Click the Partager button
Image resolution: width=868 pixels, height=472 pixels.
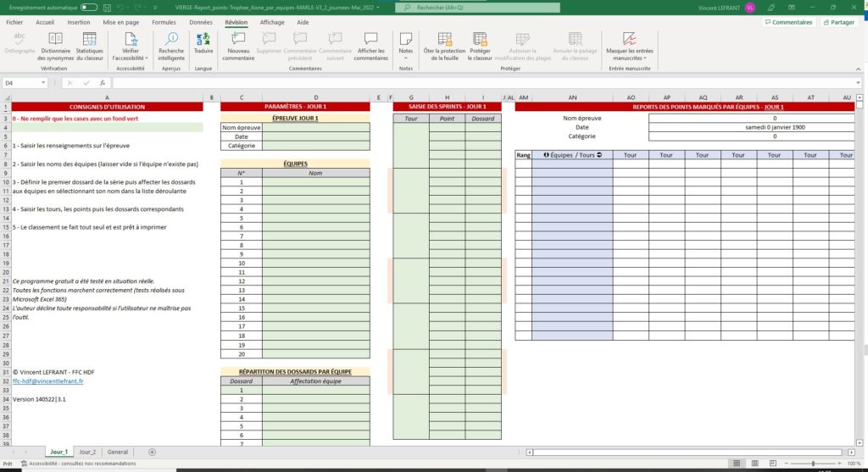[x=837, y=22]
